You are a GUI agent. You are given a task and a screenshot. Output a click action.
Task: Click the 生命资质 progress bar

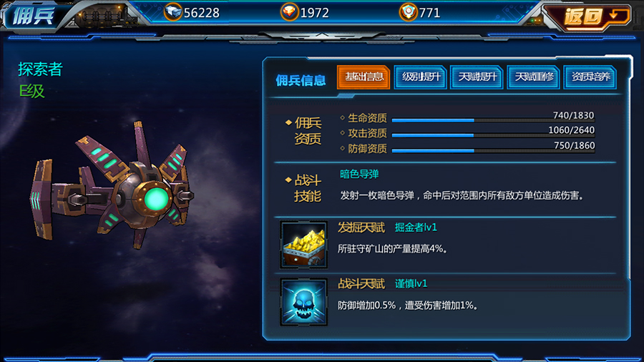pos(493,120)
